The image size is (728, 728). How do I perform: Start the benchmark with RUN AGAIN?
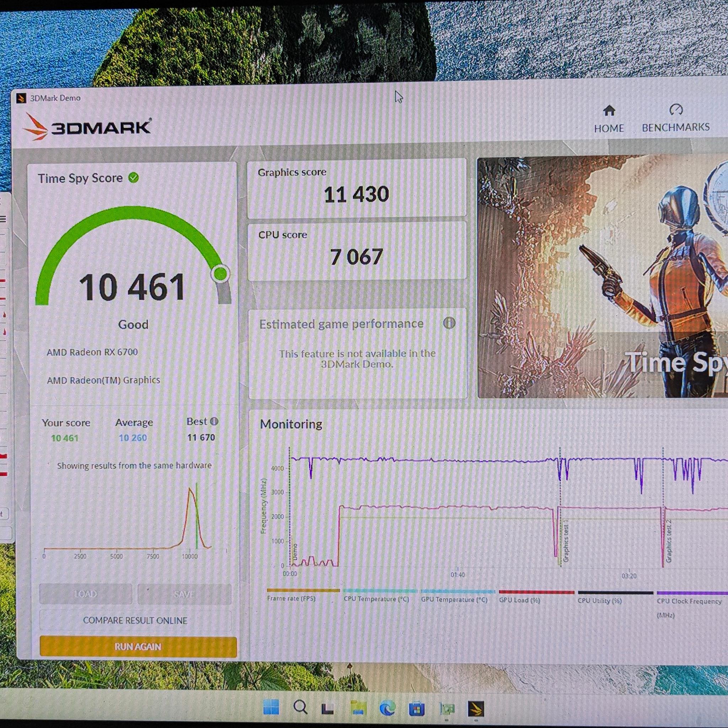(x=138, y=647)
